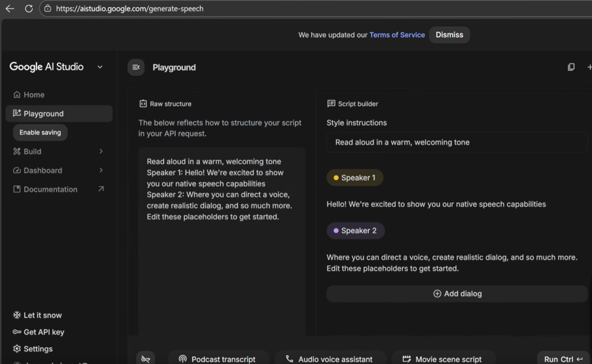Image resolution: width=592 pixels, height=364 pixels.
Task: Open the Google AI Studio dropdown chevron
Action: click(100, 67)
